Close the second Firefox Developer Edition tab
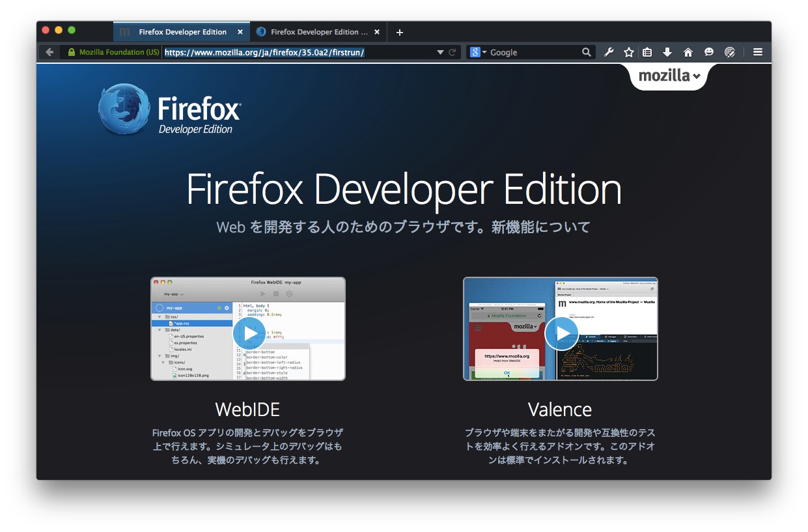Screen dimensions: 808x532 tap(377, 32)
